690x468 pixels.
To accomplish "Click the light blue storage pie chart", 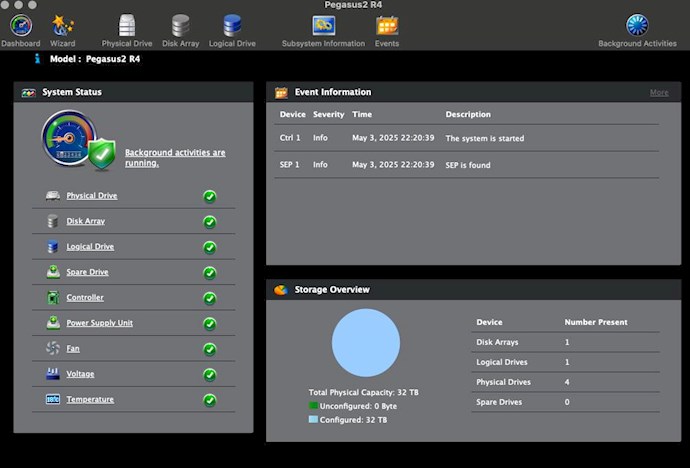I will (366, 343).
